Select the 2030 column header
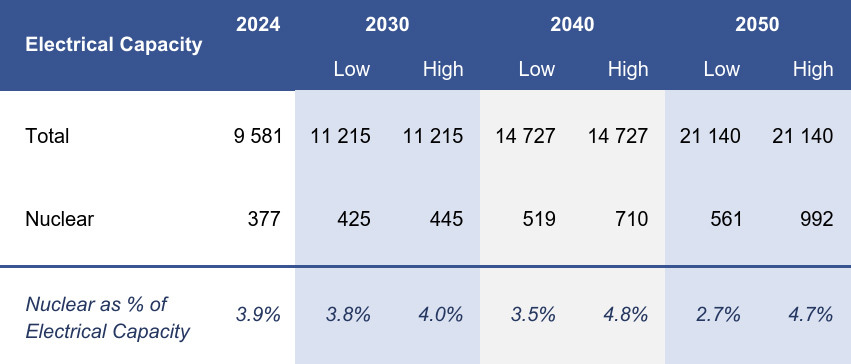 pyautogui.click(x=387, y=24)
